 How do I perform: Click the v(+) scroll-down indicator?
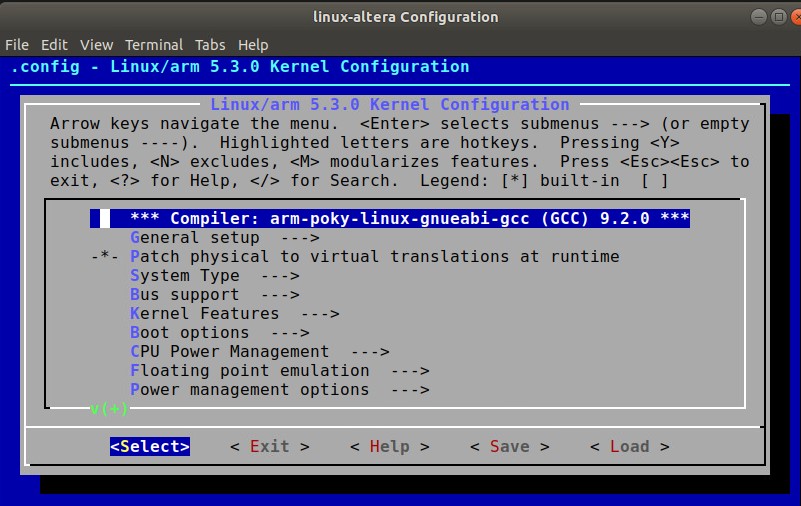pos(109,408)
